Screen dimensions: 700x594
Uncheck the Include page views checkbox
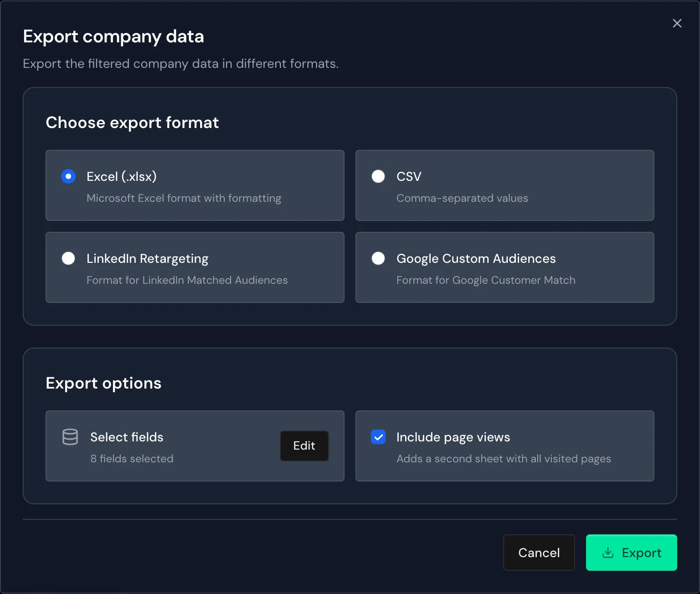tap(378, 437)
